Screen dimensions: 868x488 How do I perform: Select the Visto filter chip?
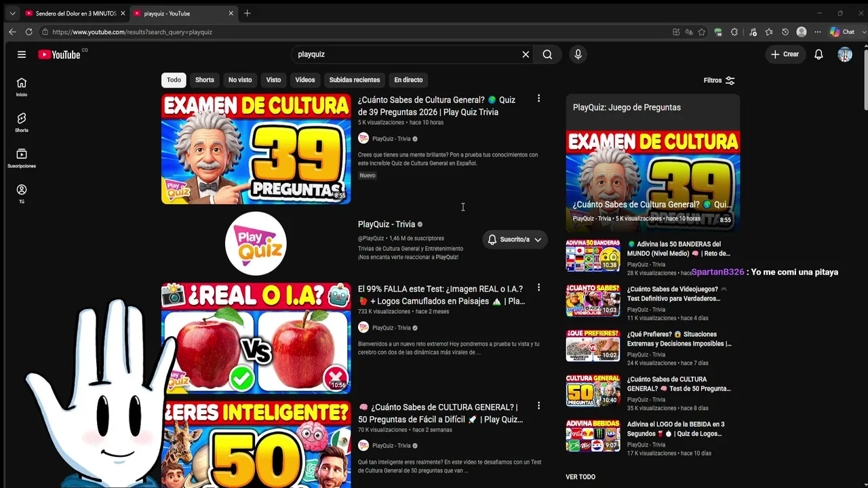pos(273,80)
